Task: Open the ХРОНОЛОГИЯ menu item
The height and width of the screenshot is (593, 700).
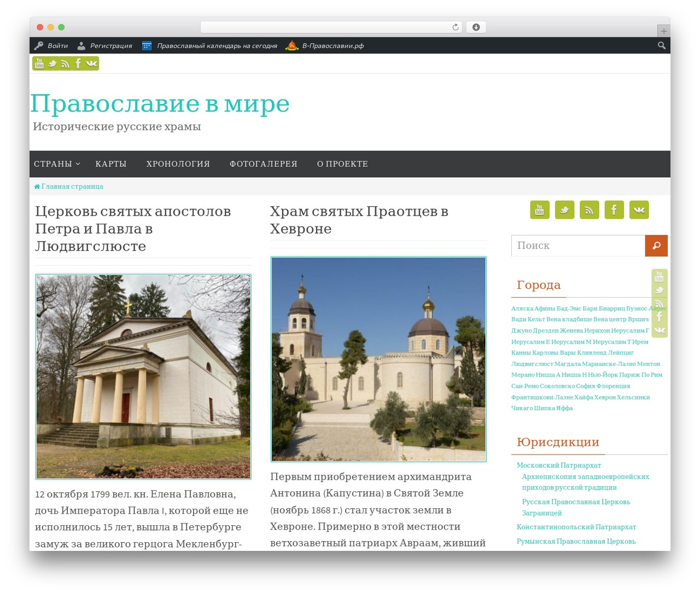Action: 178,164
